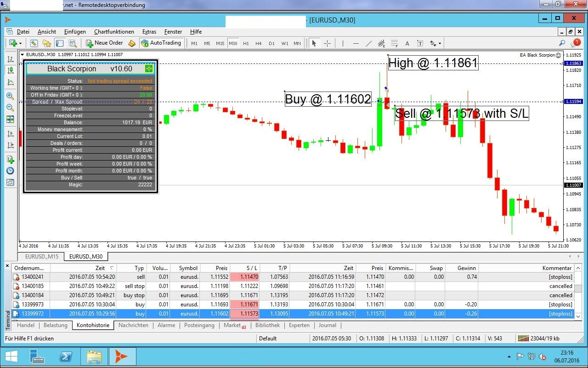The width and height of the screenshot is (588, 368).
Task: Open the periodicity clock icon
Action: pos(10,171)
